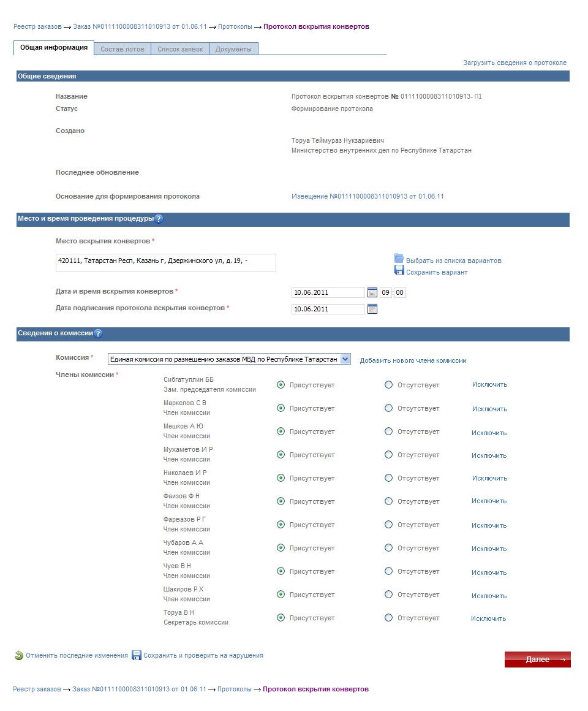Mark Мухаметов И Р as Отсутствует
588x711 pixels.
point(389,455)
